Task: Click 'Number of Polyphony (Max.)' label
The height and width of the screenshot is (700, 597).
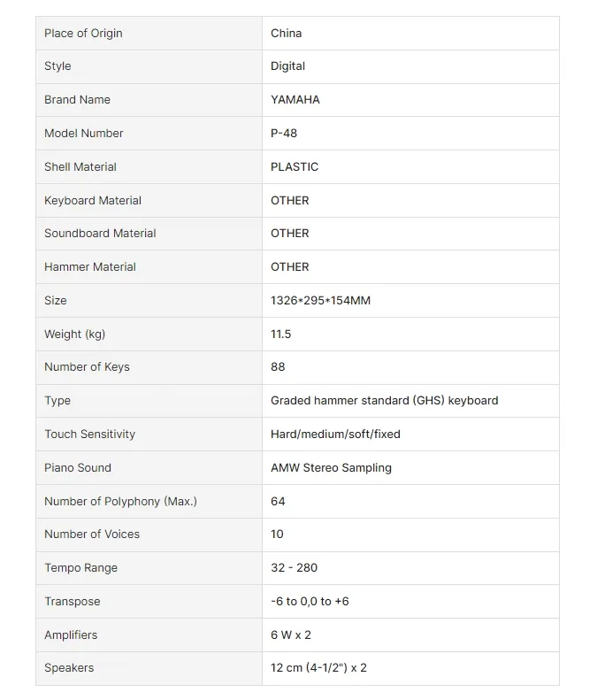Action: [120, 502]
